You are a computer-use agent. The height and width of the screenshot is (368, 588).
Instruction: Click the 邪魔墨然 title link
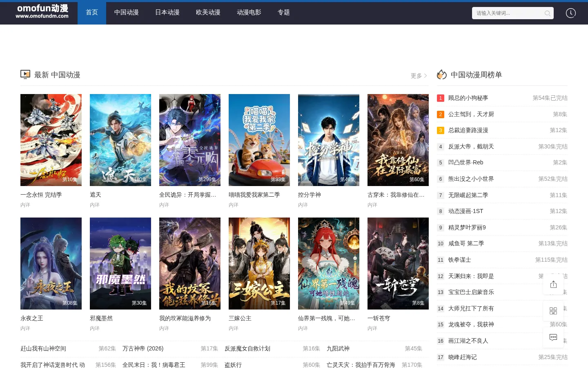point(101,318)
